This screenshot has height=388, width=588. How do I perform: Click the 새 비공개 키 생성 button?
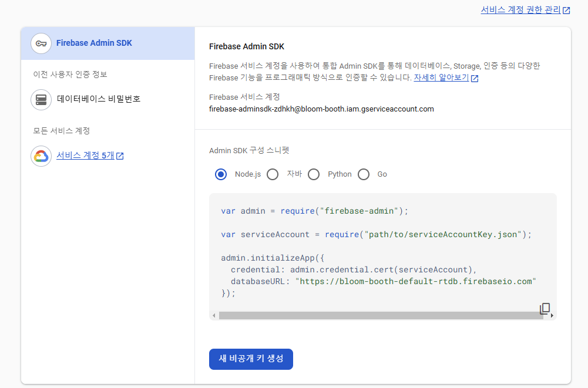click(251, 359)
